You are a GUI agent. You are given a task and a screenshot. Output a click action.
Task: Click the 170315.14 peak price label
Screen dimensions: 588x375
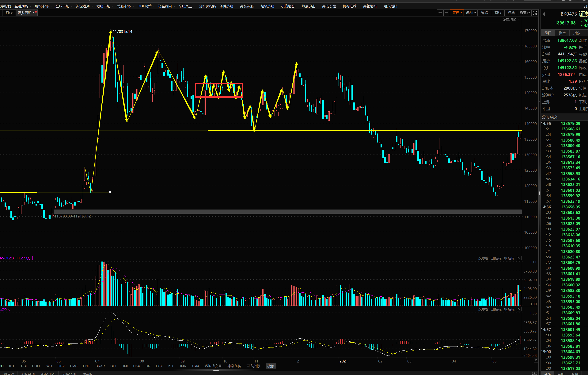[x=123, y=32]
